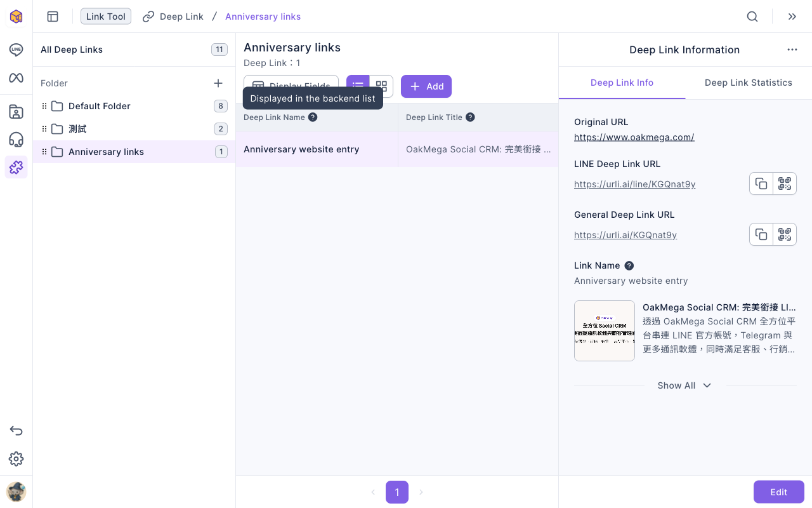Open settings gear in sidebar
The image size is (812, 508).
(x=16, y=458)
